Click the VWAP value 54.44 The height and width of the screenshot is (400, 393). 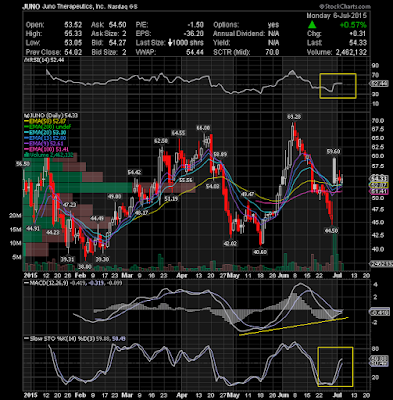[195, 52]
